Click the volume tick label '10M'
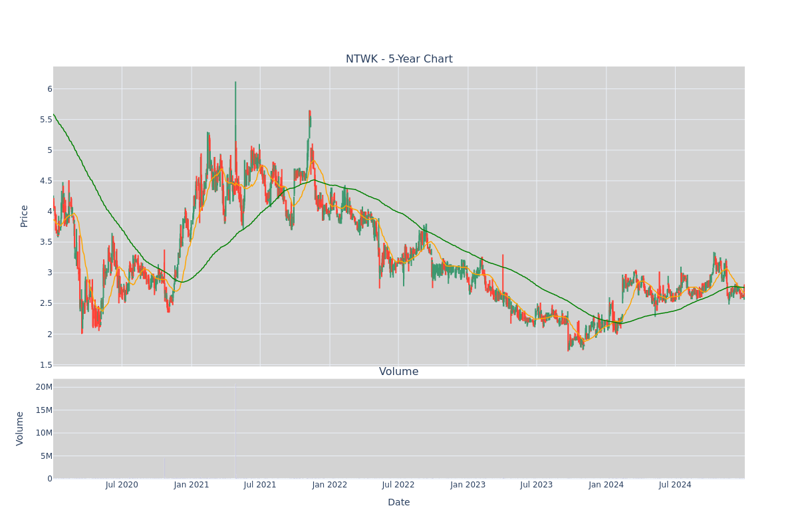 coord(44,433)
